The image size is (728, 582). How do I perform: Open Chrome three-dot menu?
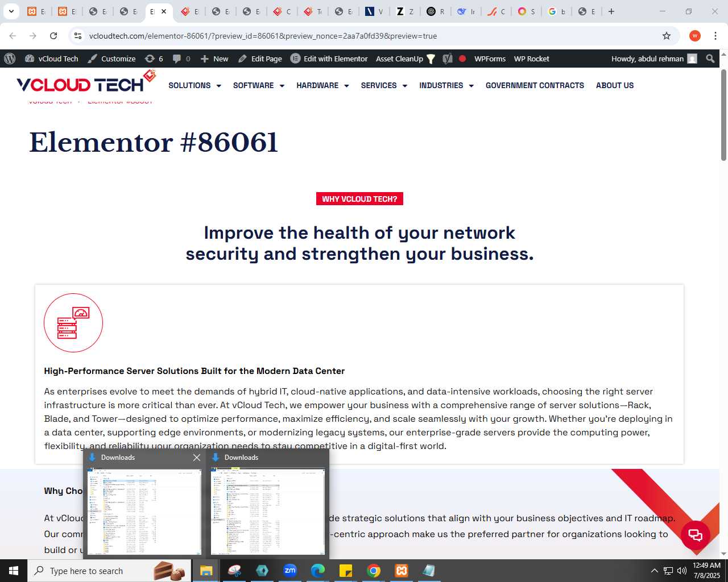pyautogui.click(x=715, y=36)
